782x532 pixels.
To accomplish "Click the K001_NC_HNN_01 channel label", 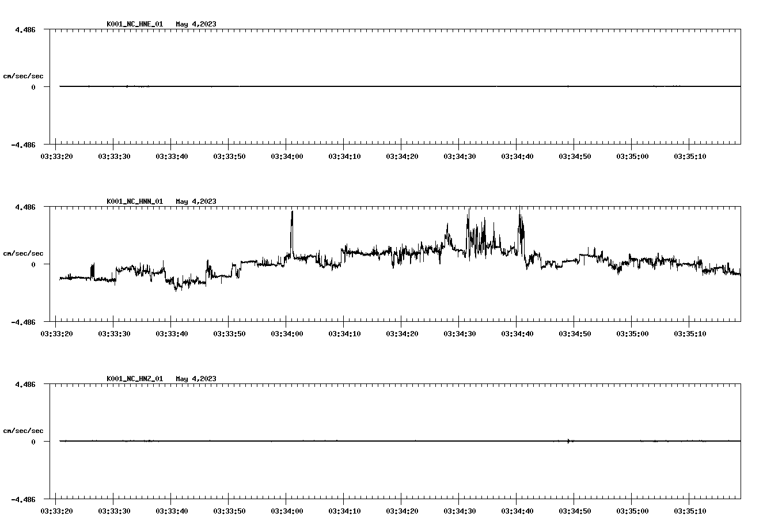I will coord(134,202).
